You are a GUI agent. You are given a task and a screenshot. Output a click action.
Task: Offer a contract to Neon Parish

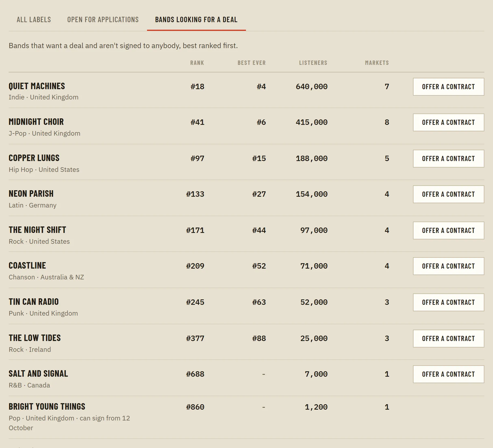[448, 194]
